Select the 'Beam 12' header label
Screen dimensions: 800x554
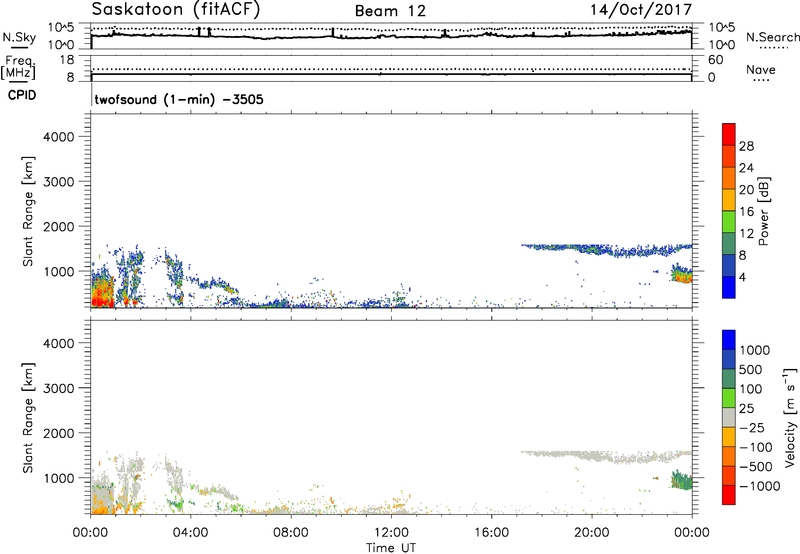point(390,11)
